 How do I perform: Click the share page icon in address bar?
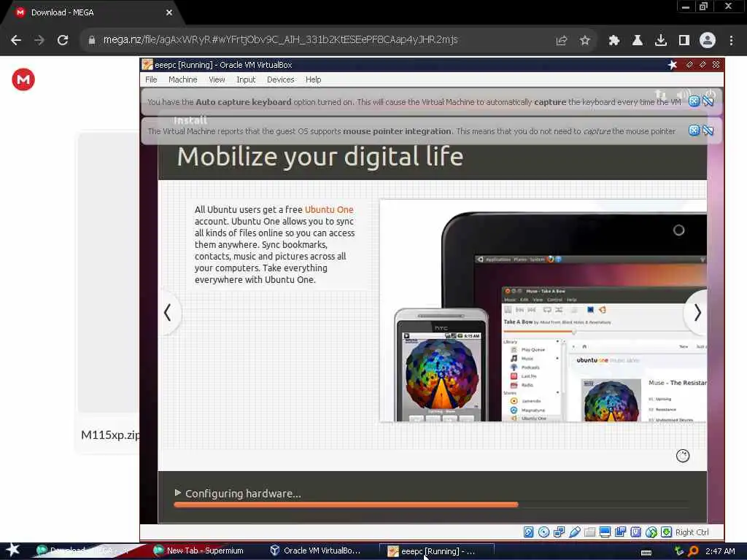point(562,41)
